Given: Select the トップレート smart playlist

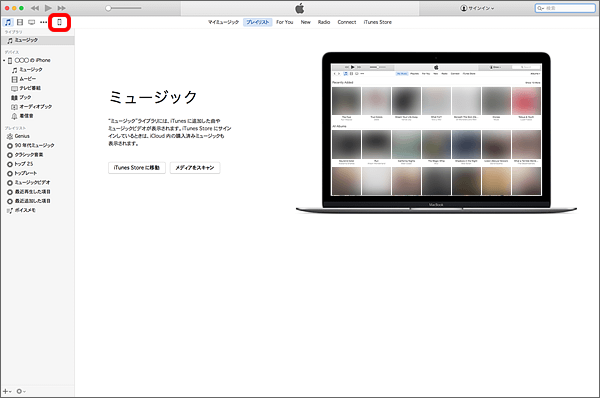Looking at the screenshot, I should (x=38, y=173).
